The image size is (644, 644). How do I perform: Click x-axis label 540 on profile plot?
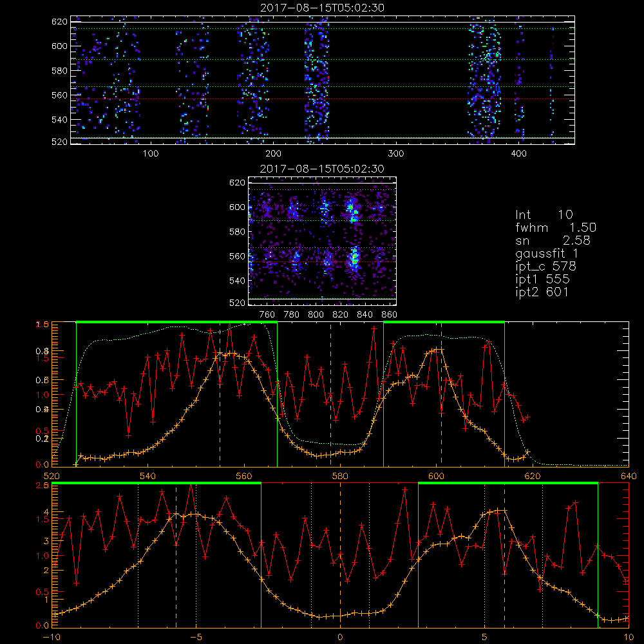[x=148, y=477]
